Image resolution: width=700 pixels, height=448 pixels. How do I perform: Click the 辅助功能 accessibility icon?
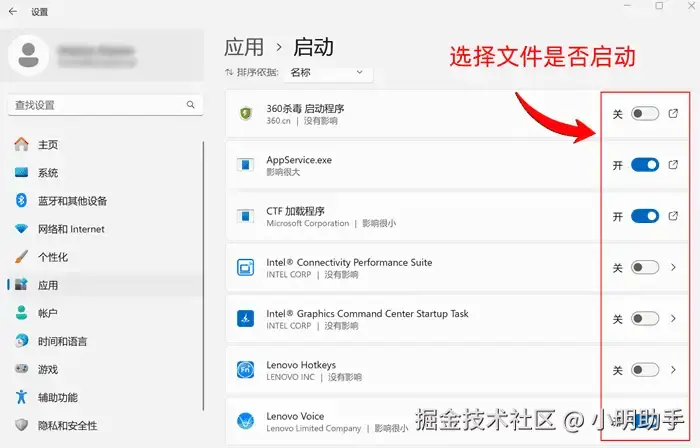coord(21,397)
